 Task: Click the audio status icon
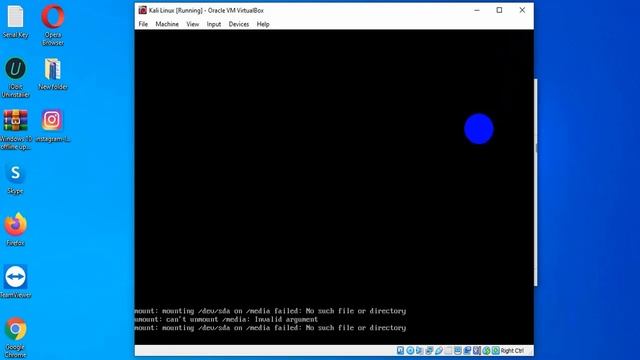point(419,350)
